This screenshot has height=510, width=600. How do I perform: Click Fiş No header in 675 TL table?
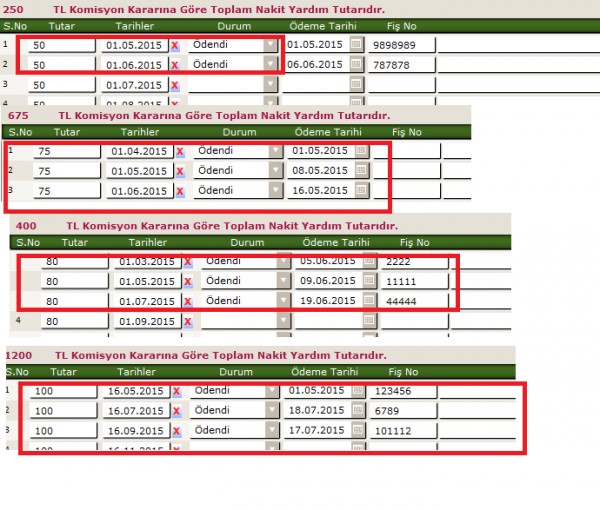[407, 132]
